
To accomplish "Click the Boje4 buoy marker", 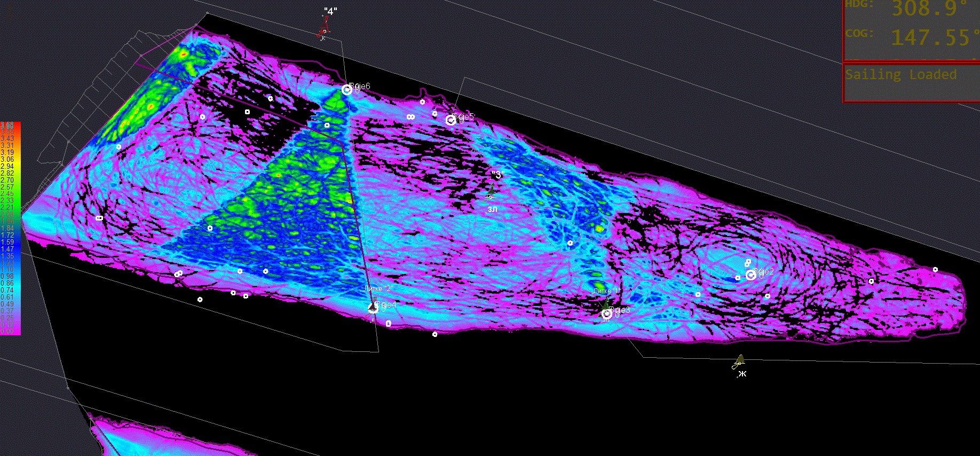I will click(374, 308).
